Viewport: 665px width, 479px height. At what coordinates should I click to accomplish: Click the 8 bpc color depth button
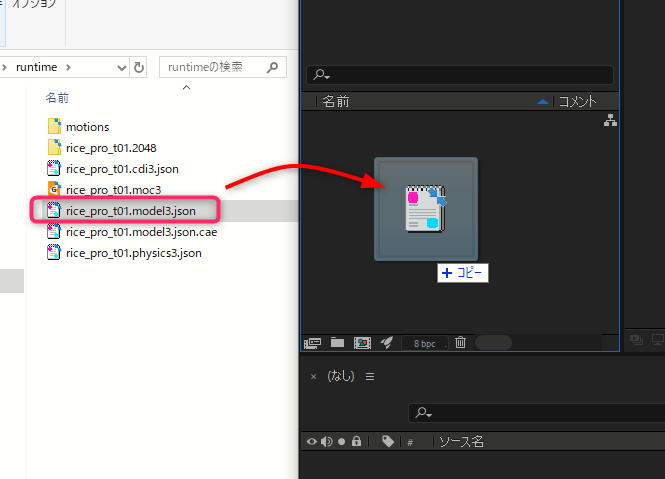[425, 343]
